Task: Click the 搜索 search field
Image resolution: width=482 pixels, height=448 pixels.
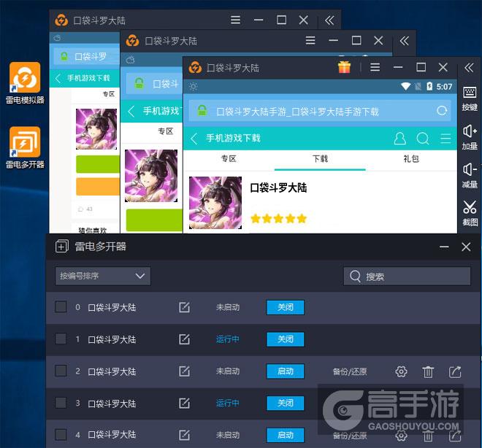Action: point(407,276)
